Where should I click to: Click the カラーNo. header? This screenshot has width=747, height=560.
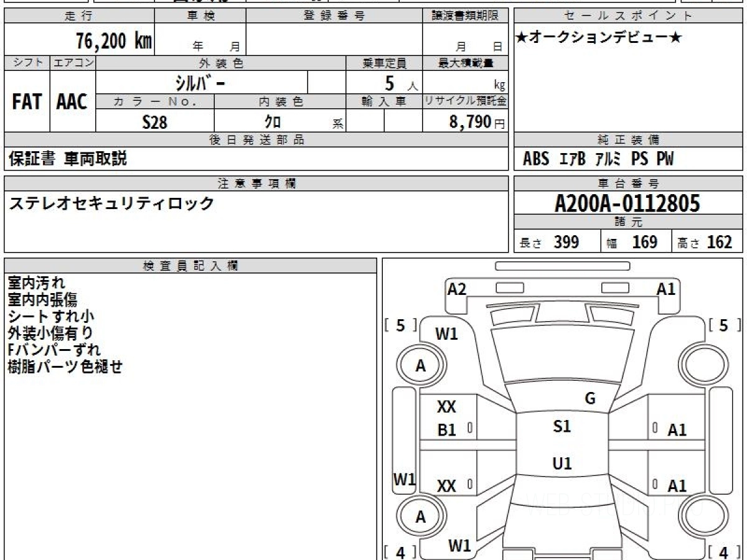point(155,101)
